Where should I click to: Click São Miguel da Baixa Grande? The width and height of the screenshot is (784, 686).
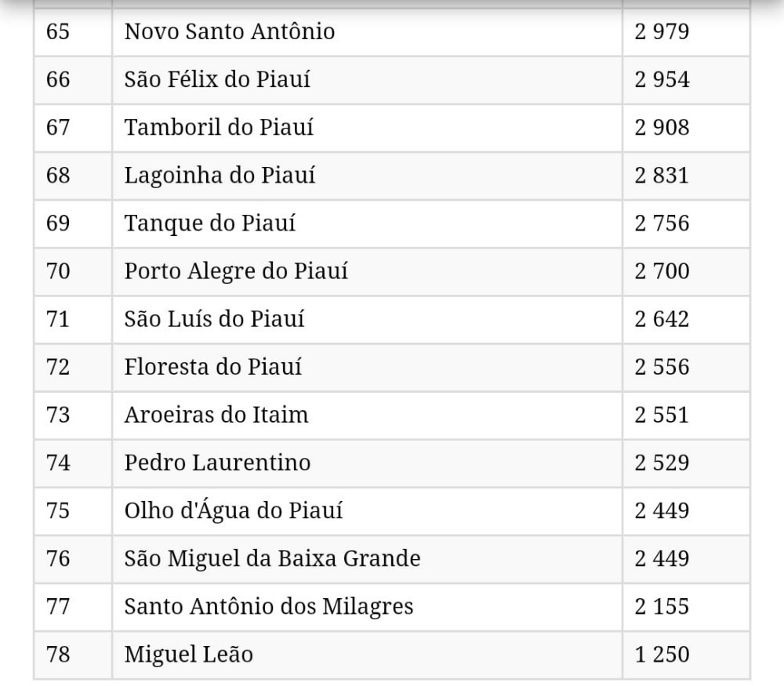(273, 558)
